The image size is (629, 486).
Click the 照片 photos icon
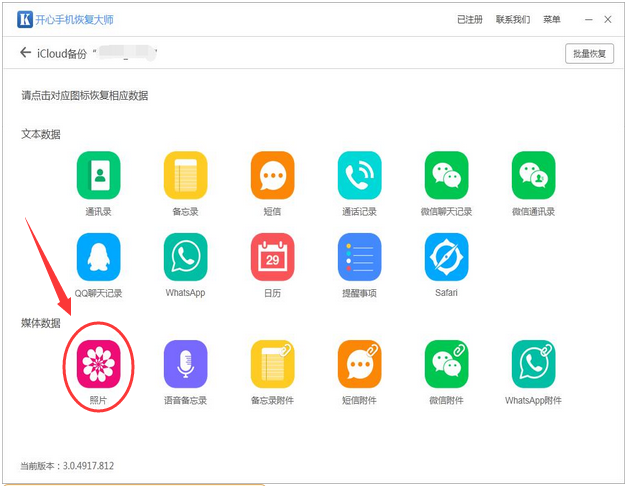point(98,364)
